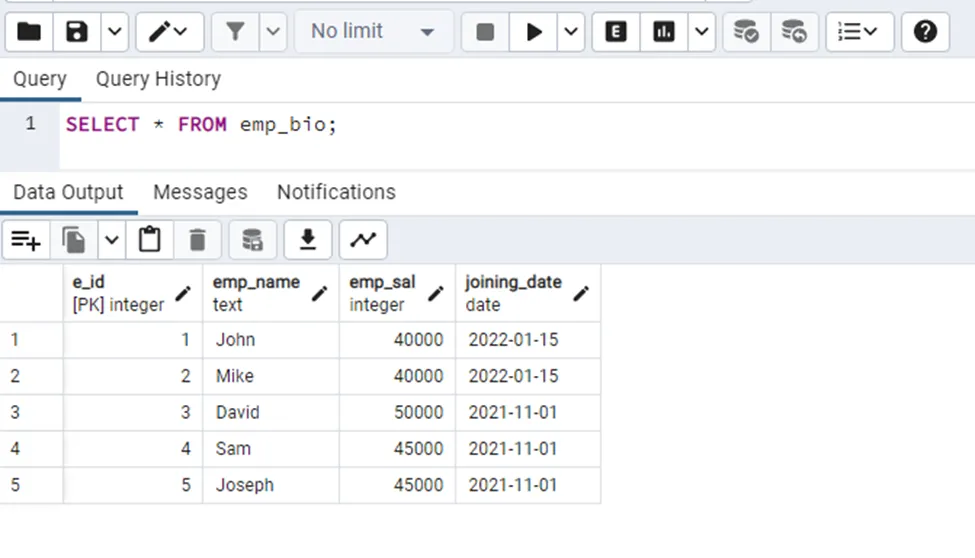Open the macros list dropdown
Screen dimensions: 975x558
(859, 32)
